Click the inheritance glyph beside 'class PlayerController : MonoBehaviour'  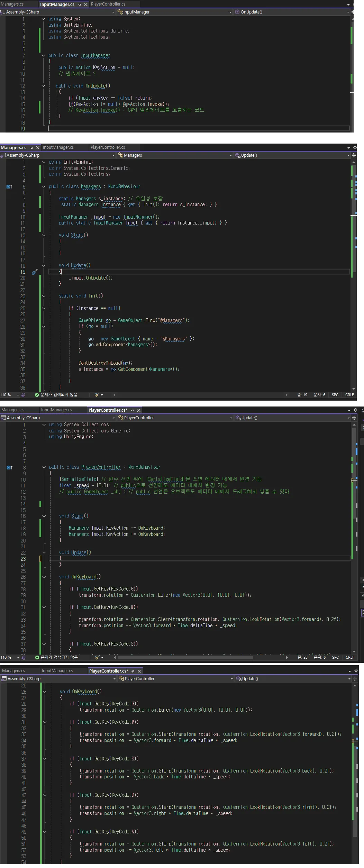pos(10,467)
